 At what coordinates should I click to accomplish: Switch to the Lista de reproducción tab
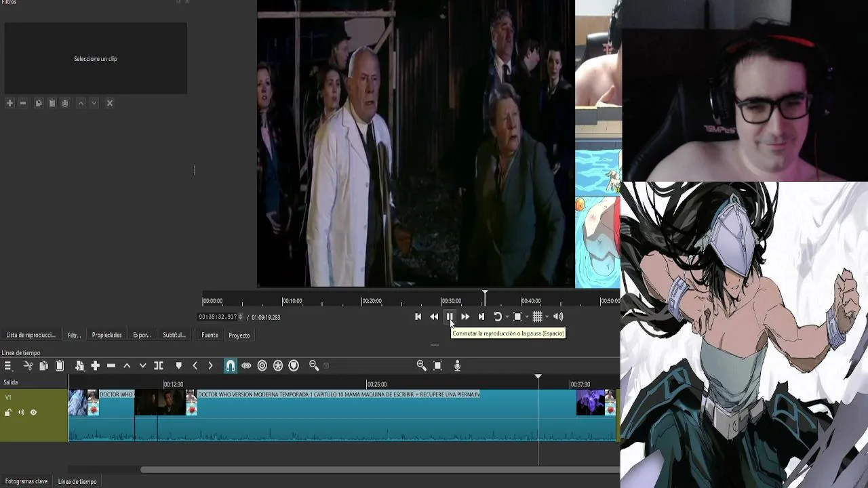tap(31, 335)
